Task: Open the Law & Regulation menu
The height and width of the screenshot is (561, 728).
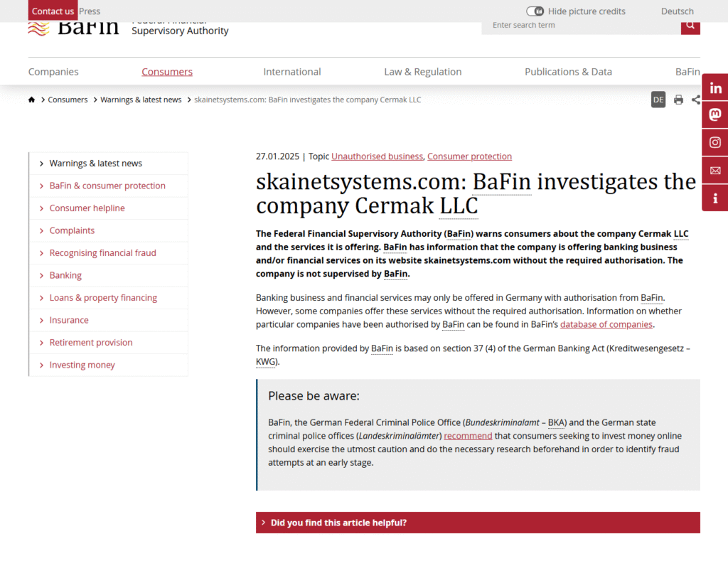Action: tap(422, 72)
